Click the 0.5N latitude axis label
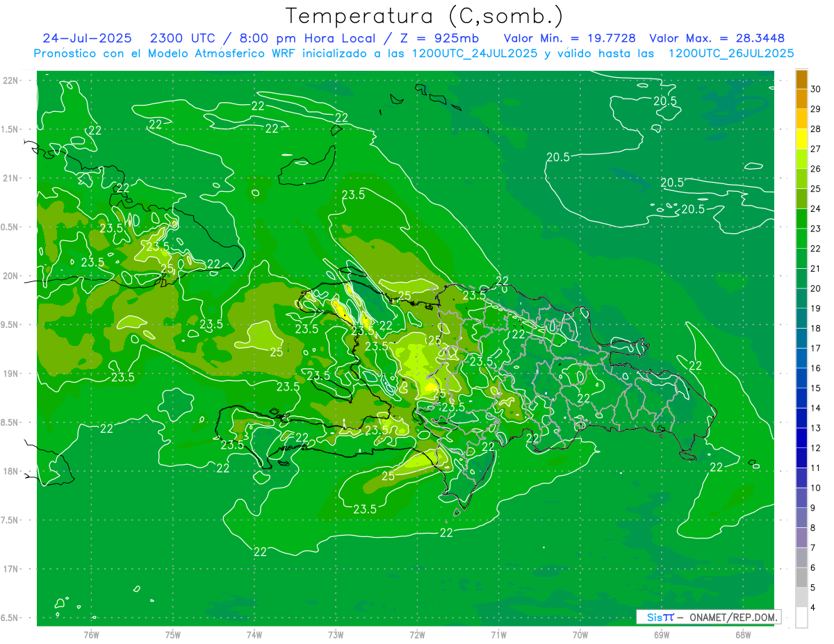Image resolution: width=834 pixels, height=644 pixels. (x=10, y=227)
